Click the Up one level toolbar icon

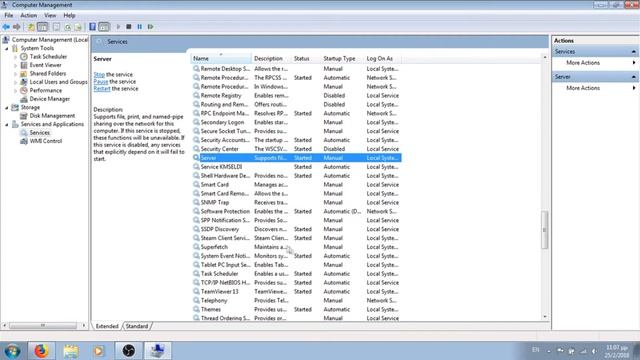pyautogui.click(x=31, y=27)
